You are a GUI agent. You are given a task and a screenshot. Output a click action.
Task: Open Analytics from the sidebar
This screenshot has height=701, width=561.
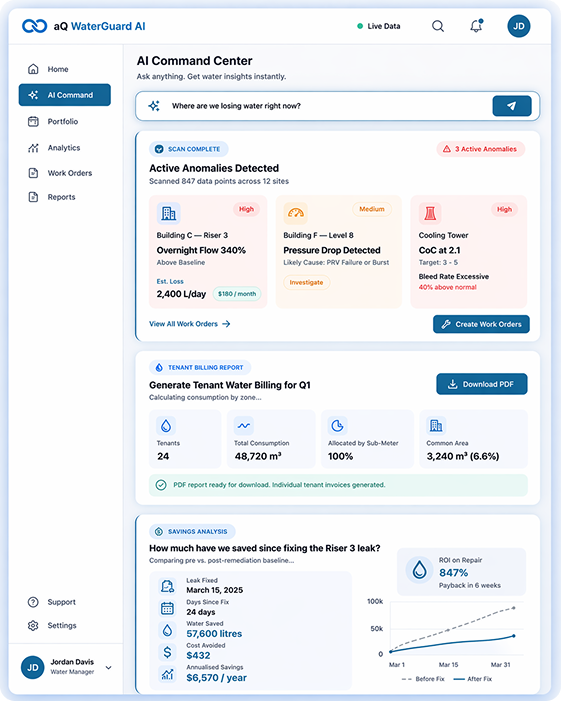pyautogui.click(x=64, y=148)
